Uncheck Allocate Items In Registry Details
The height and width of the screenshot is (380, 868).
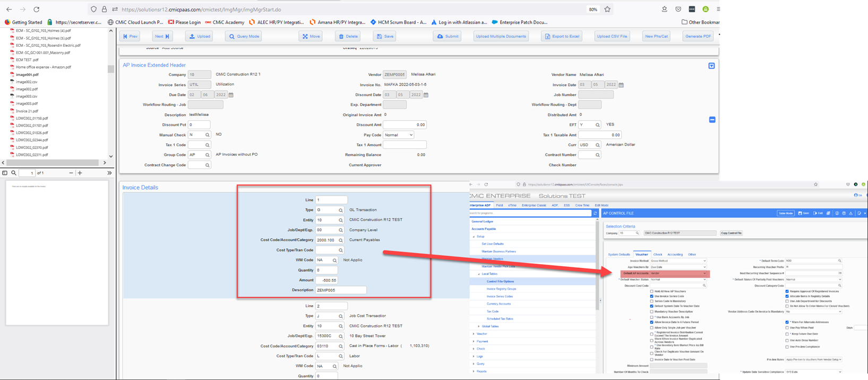tap(787, 296)
